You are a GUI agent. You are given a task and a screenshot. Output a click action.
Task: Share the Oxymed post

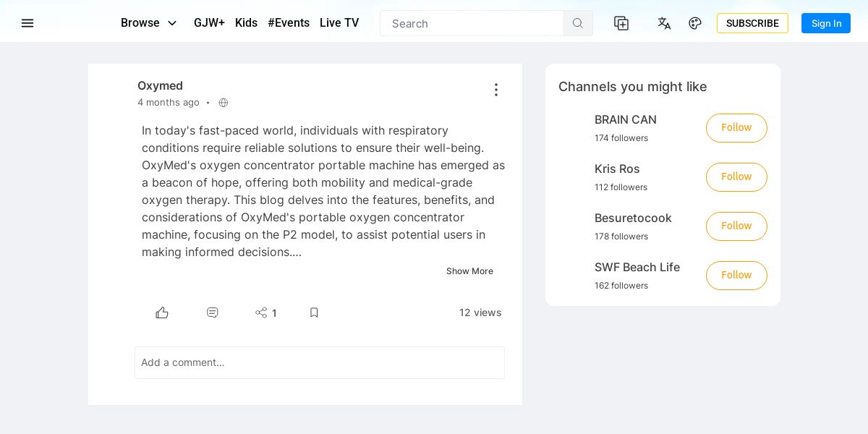click(x=261, y=312)
